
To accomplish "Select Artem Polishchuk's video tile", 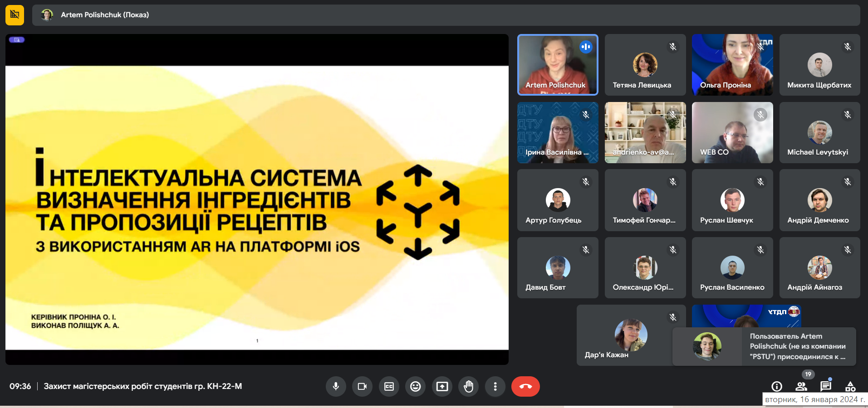I will pos(558,65).
